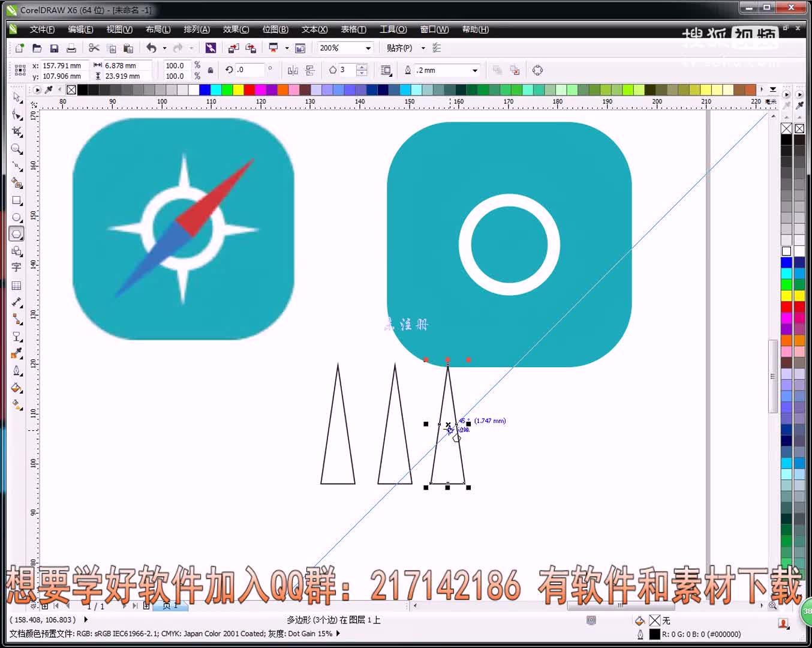
Task: Toggle the lock ratio padlock on property bar
Action: (x=210, y=70)
